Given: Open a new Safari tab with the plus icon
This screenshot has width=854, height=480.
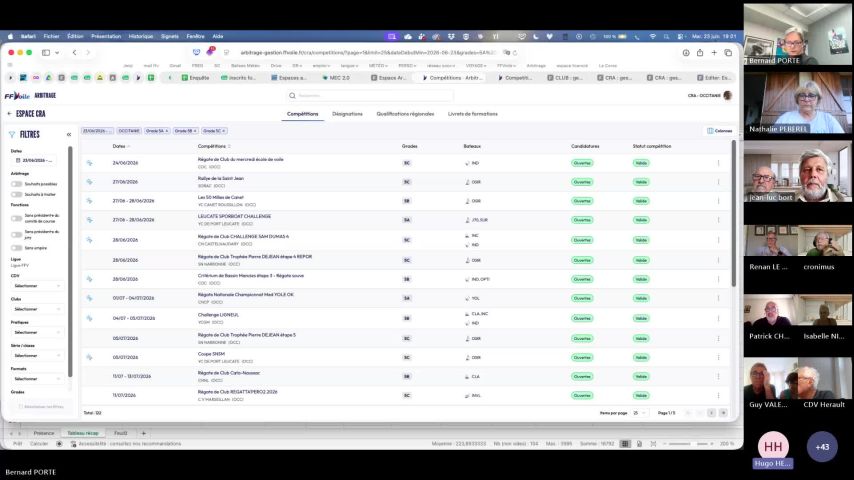Looking at the screenshot, I should click(x=714, y=53).
